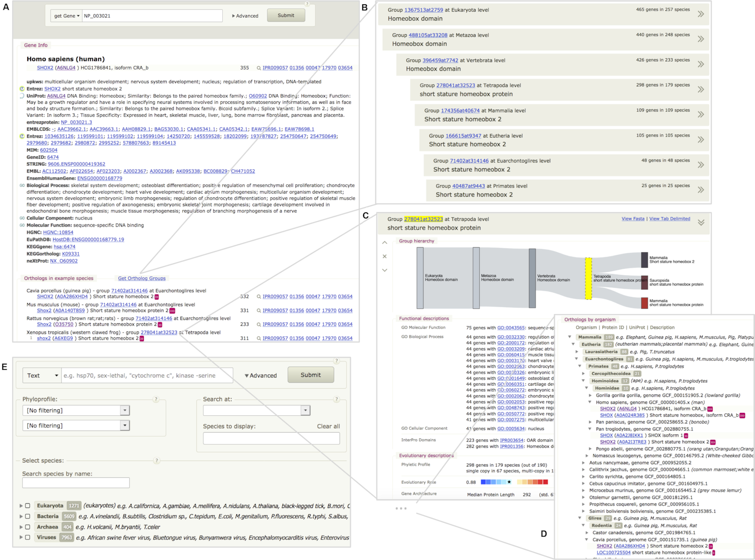Click the Search species by name field

[76, 482]
